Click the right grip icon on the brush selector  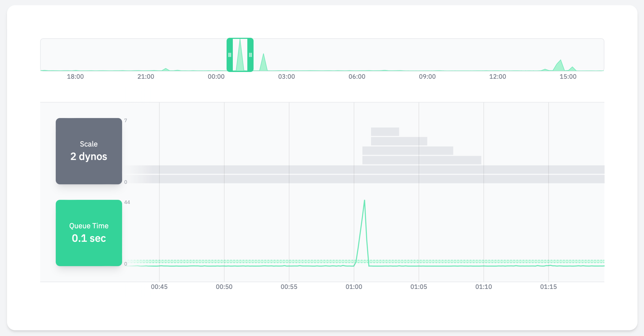(250, 55)
